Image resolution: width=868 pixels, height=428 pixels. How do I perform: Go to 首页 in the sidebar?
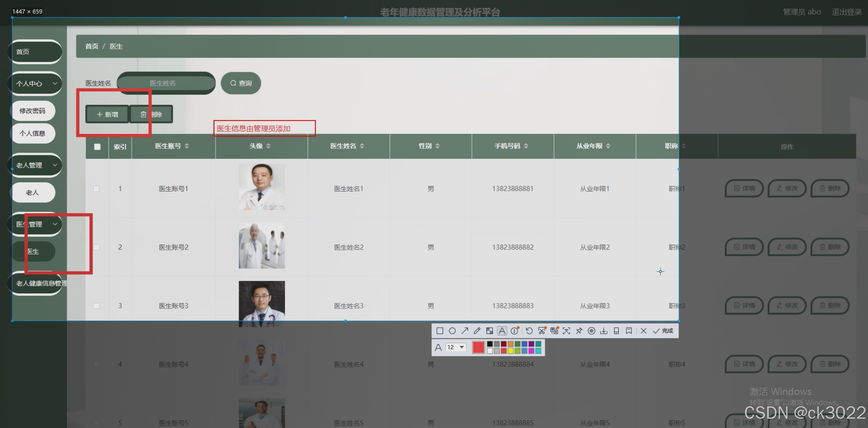[x=35, y=52]
